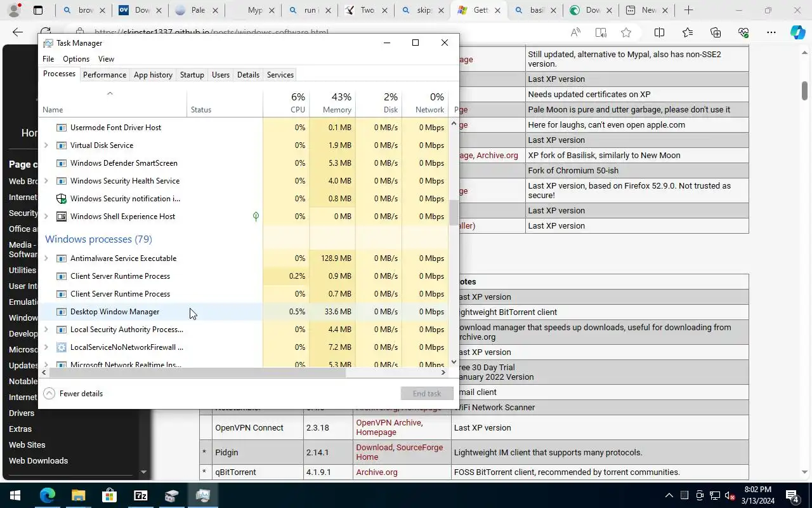Click network tray icon

pyautogui.click(x=715, y=495)
